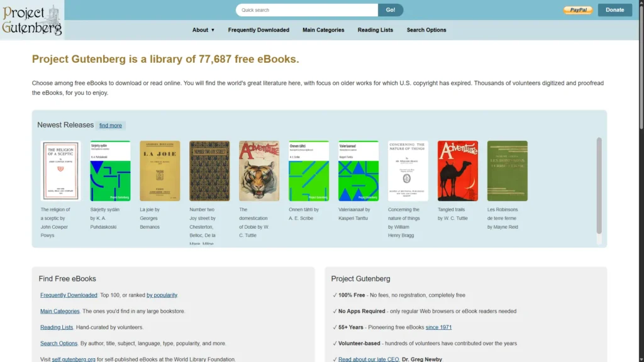
Task: Open Reading Lists in nav bar
Action: pyautogui.click(x=375, y=30)
